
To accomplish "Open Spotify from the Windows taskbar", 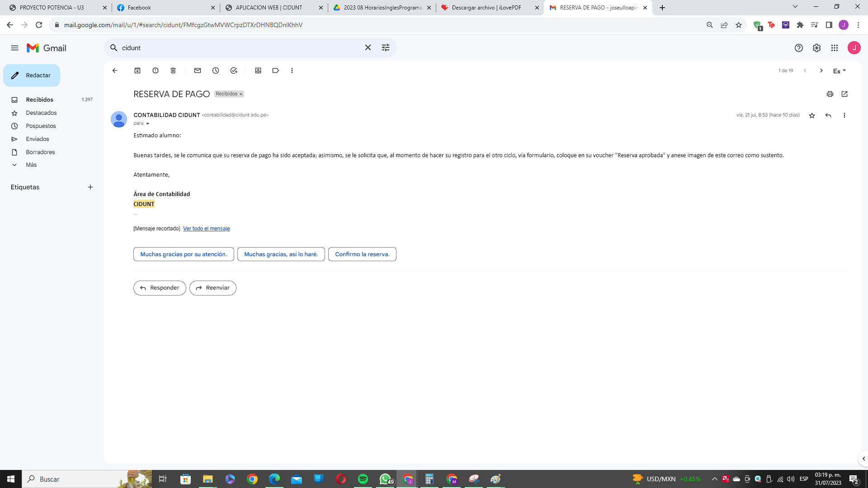I will point(363,479).
